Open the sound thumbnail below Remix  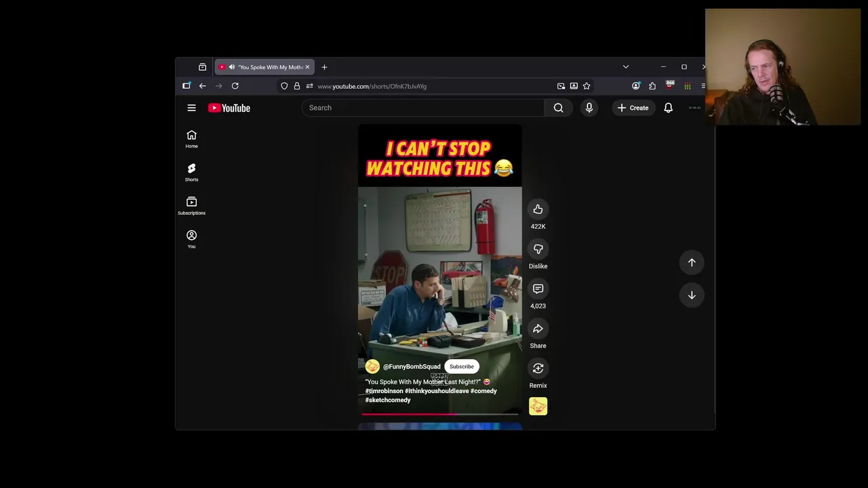(538, 406)
